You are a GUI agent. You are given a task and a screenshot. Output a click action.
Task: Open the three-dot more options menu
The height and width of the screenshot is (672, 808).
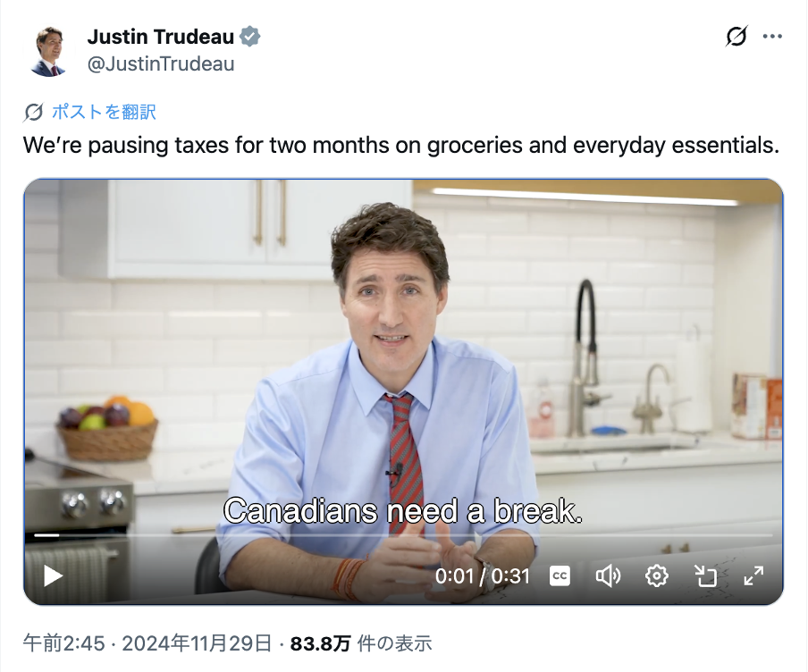click(772, 36)
